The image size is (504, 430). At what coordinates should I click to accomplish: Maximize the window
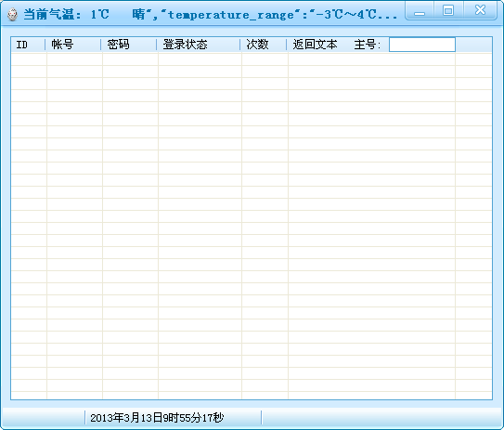coord(448,10)
